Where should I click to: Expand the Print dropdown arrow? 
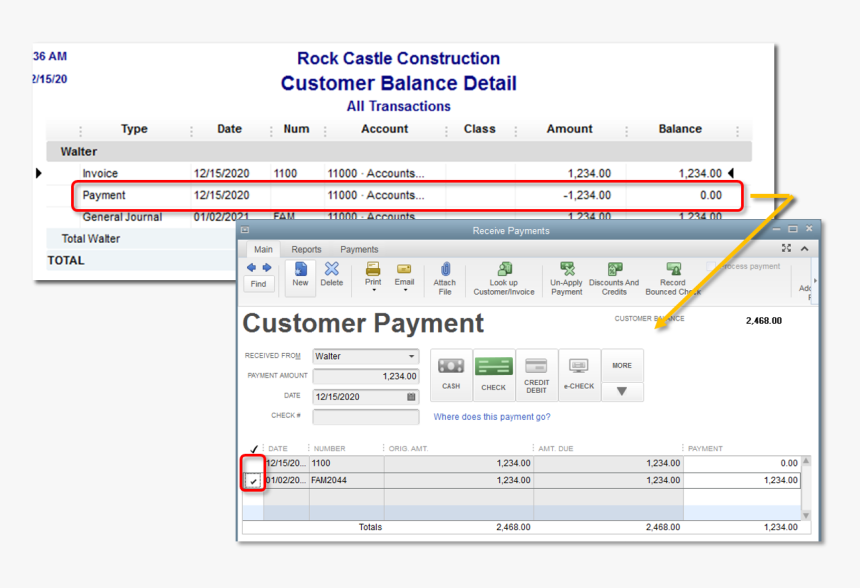pos(374,290)
